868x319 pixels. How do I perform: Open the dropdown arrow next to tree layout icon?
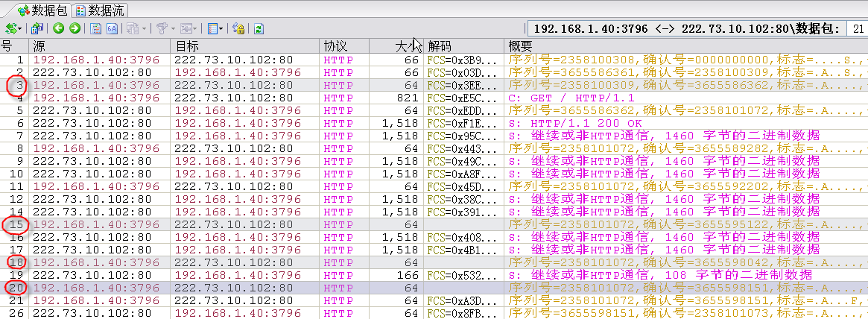pos(144,28)
